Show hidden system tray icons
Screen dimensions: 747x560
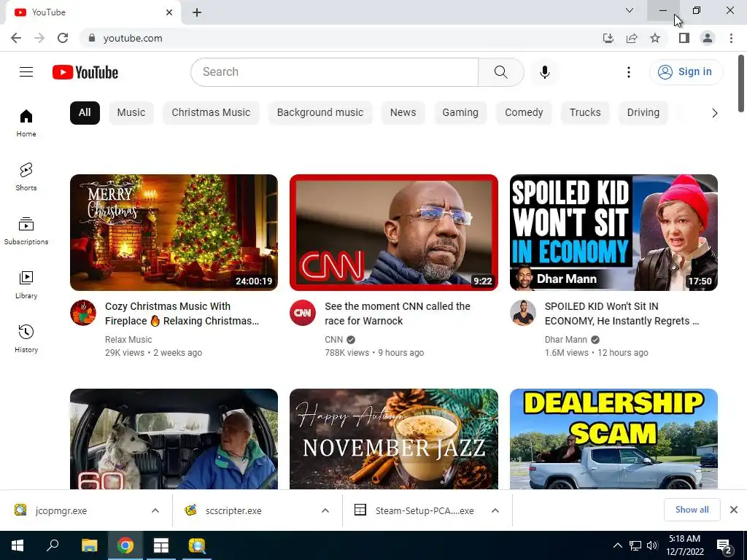tap(617, 545)
